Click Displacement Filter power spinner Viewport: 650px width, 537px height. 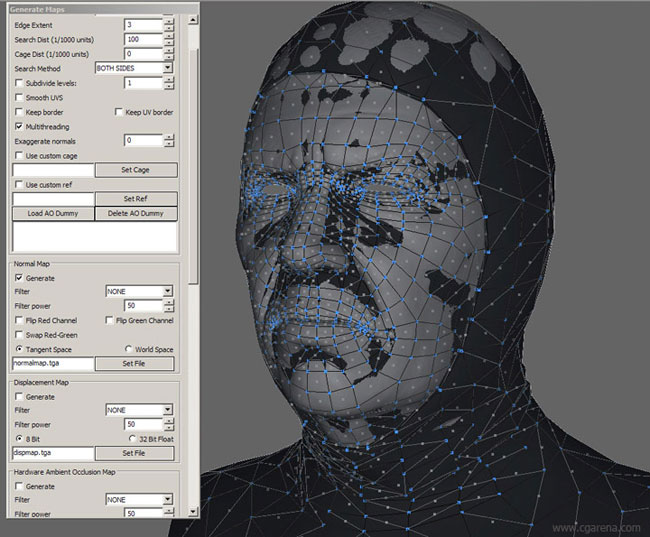click(169, 424)
